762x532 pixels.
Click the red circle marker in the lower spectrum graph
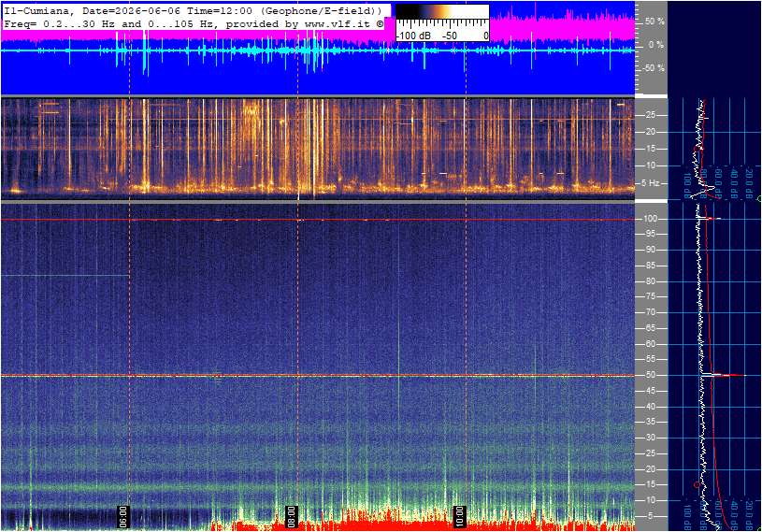pos(697,485)
